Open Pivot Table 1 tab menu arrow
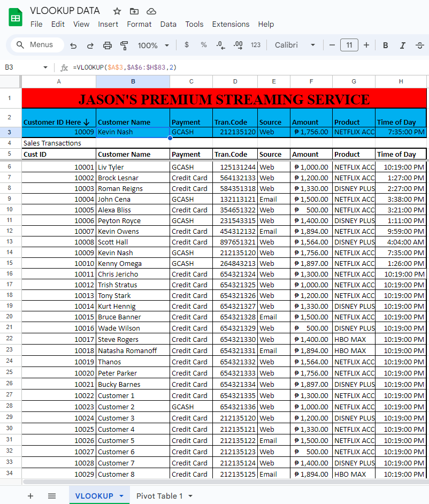Image resolution: width=429 pixels, height=504 pixels. tap(190, 496)
